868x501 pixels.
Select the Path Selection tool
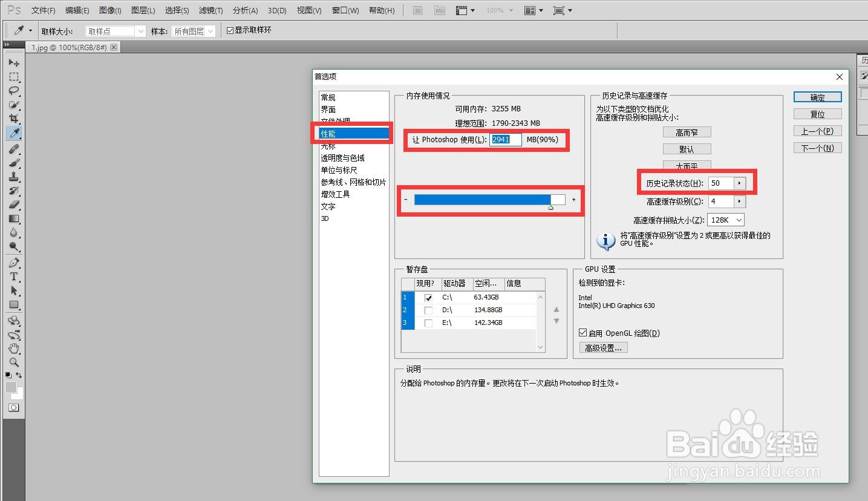click(x=13, y=291)
